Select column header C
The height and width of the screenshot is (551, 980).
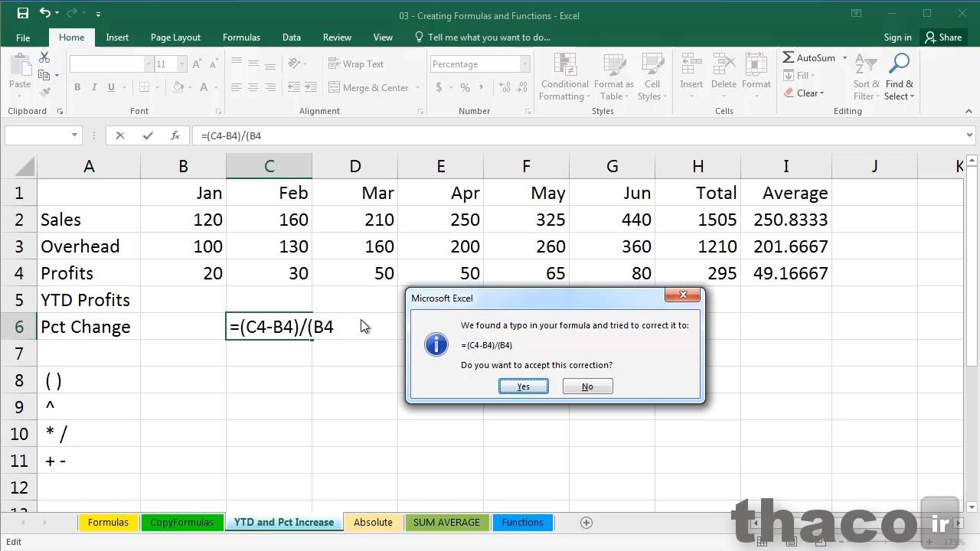click(x=269, y=166)
